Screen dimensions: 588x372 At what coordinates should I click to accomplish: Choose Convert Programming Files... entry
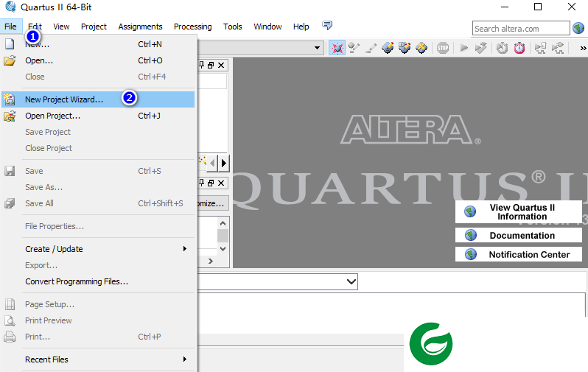tap(98, 281)
